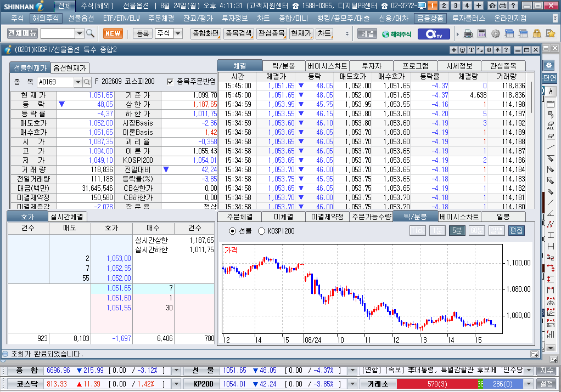Click the blue 286(0) exchange bar
The image size is (561, 392).
tap(503, 384)
